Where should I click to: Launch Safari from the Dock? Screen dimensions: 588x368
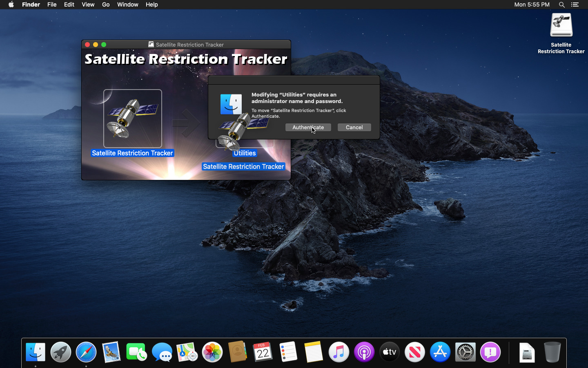point(86,352)
